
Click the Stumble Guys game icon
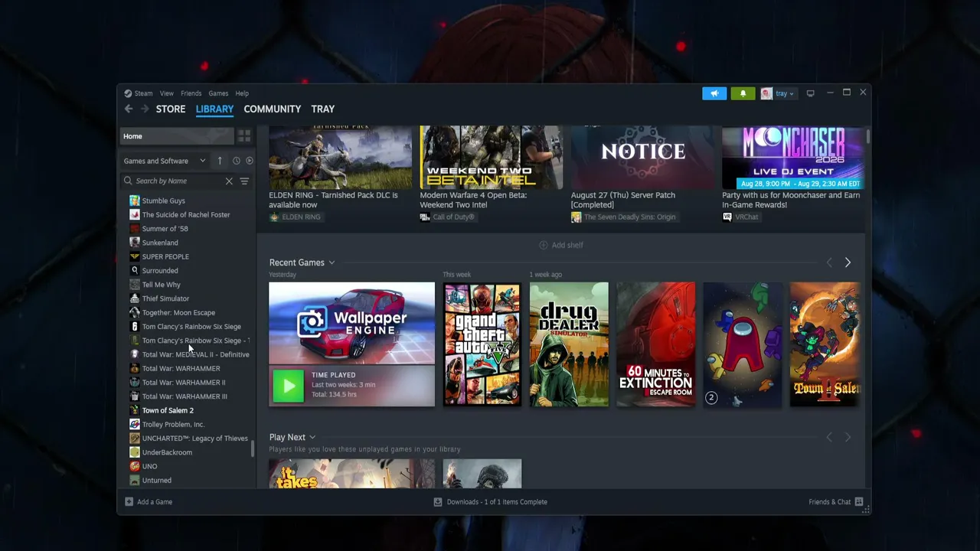[135, 201]
